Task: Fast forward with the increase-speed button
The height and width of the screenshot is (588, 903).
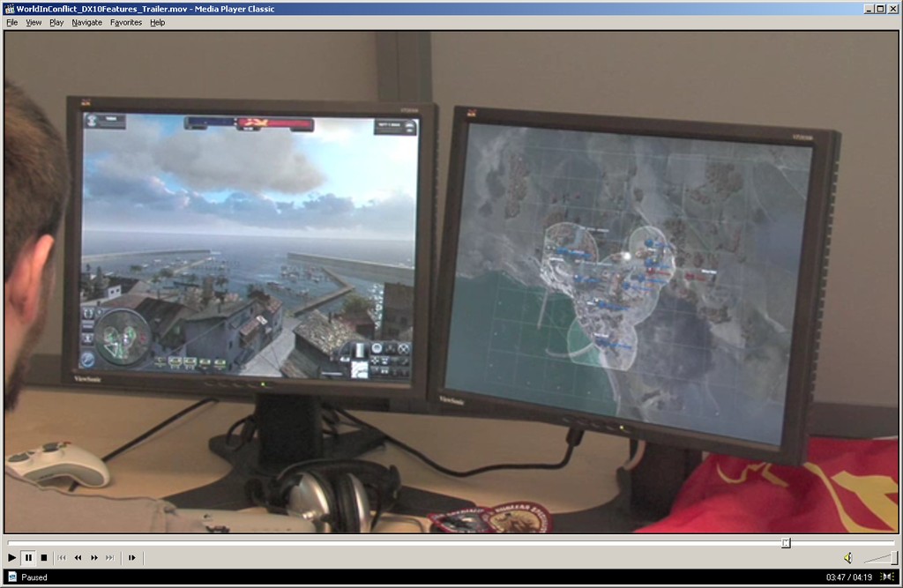Action: pos(93,557)
